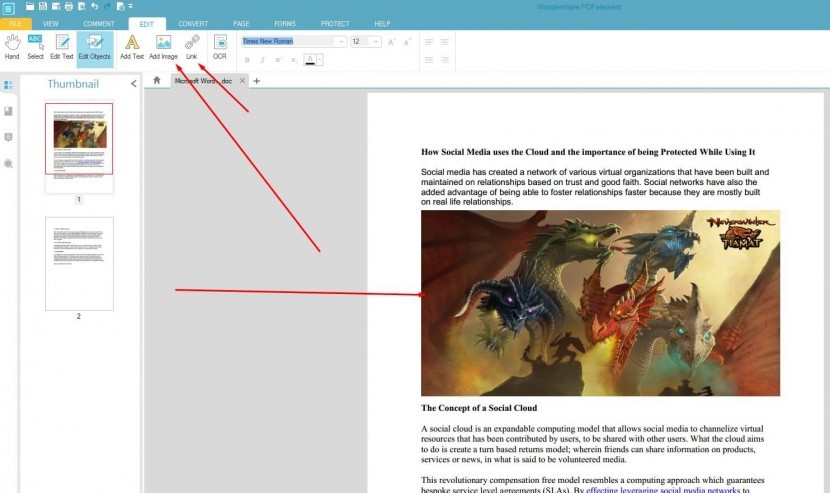Switch to the COMMENT tab
Screen dimensions: 830x493
click(98, 24)
